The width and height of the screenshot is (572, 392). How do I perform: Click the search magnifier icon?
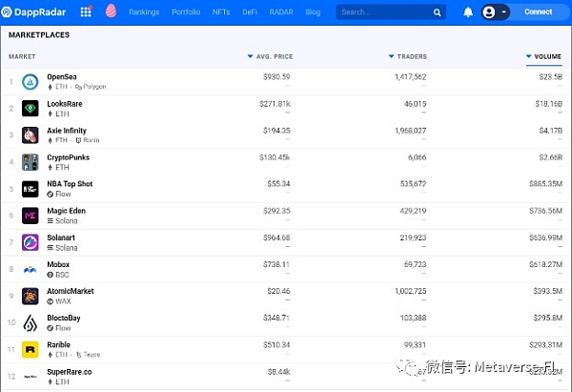pyautogui.click(x=437, y=12)
